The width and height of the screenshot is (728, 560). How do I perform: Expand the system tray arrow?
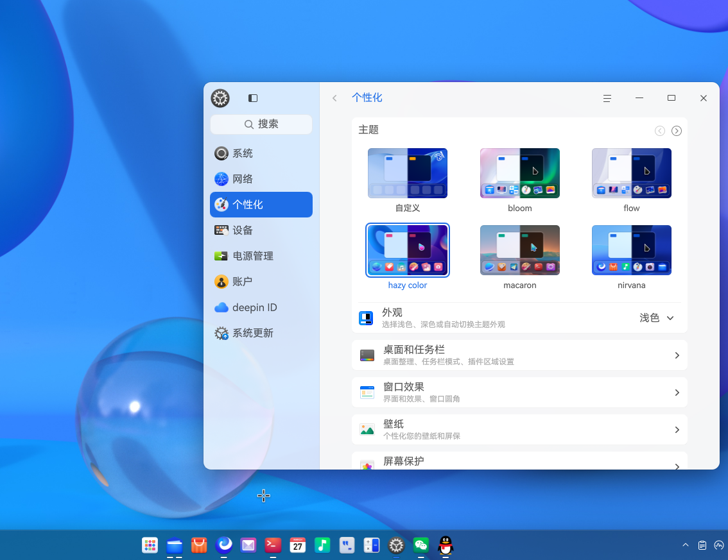click(685, 545)
